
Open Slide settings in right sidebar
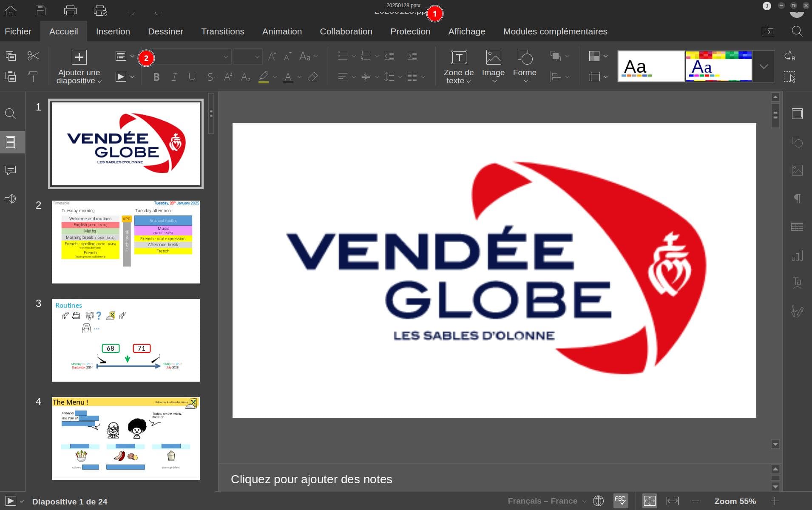pos(797,113)
